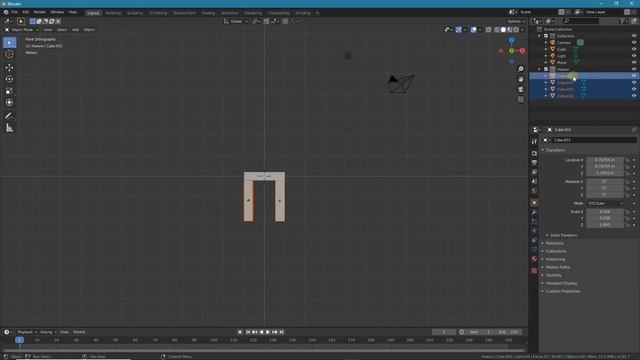The width and height of the screenshot is (640, 360).
Task: Toggle wireframe viewport shading mode
Action: click(x=497, y=30)
